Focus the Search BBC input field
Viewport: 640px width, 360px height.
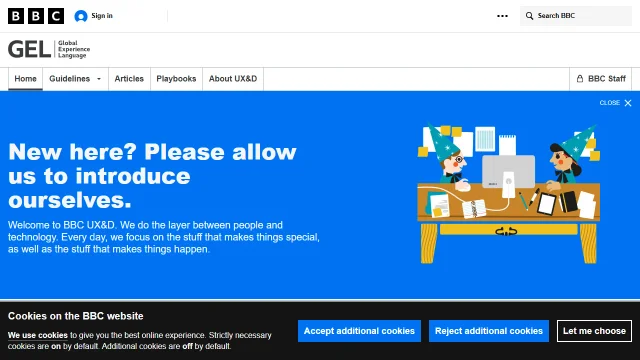576,16
